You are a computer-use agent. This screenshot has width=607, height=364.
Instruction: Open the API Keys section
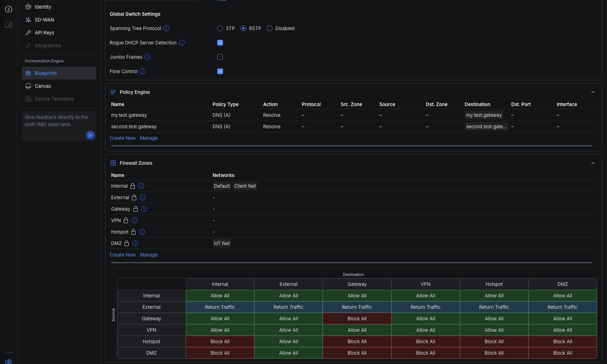click(44, 33)
